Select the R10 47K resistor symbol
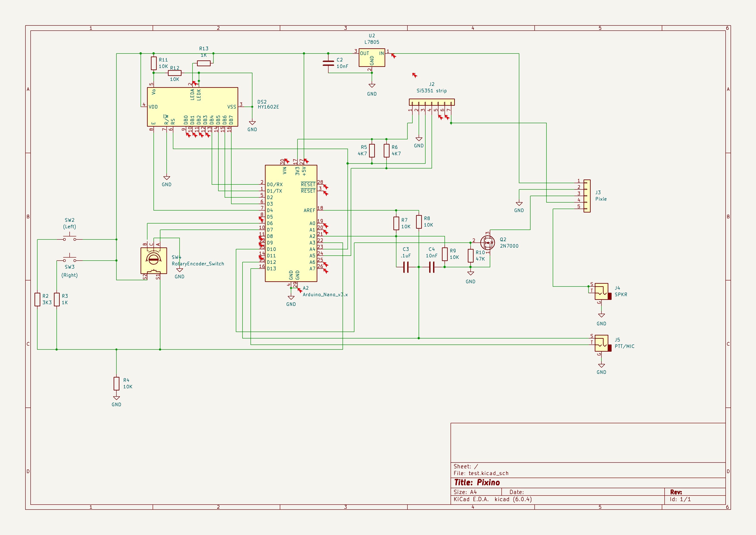This screenshot has height=535, width=756. [x=471, y=256]
